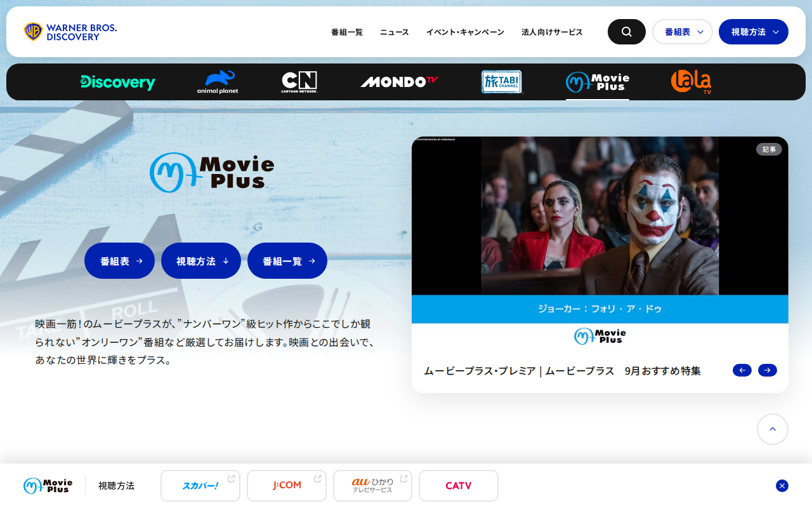Viewport: 812px width, 508px height.
Task: Go to the previous carousel slide arrow
Action: point(742,370)
